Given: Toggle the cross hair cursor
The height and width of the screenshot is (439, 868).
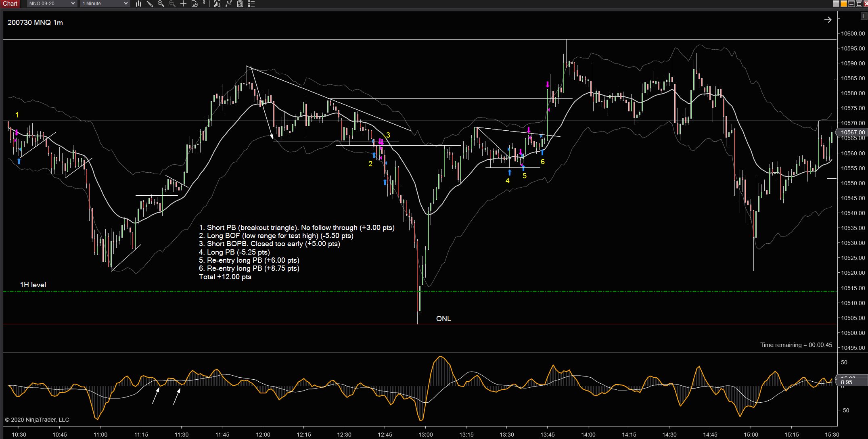Looking at the screenshot, I should 183,4.
